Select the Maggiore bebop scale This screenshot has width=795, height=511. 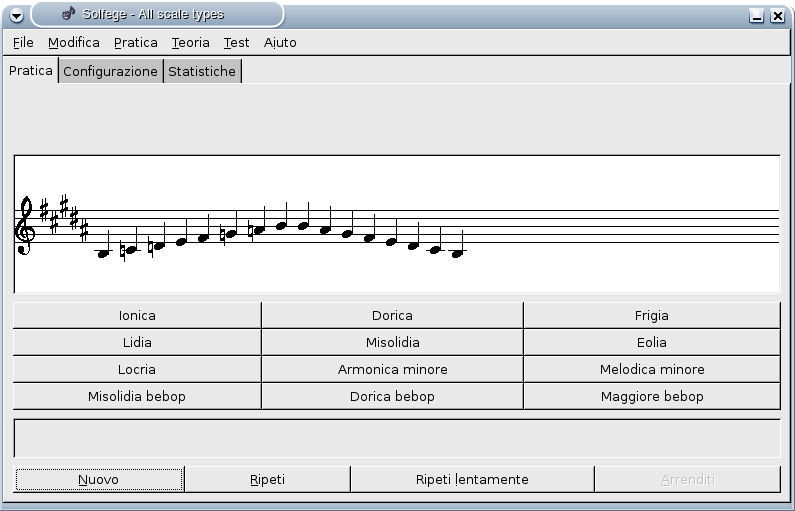coord(651,396)
